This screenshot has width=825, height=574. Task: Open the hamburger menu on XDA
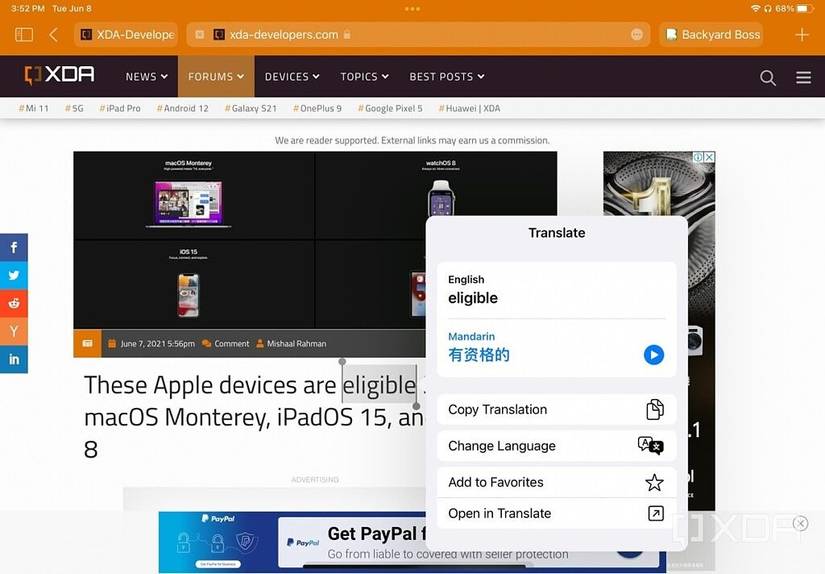[x=803, y=77]
